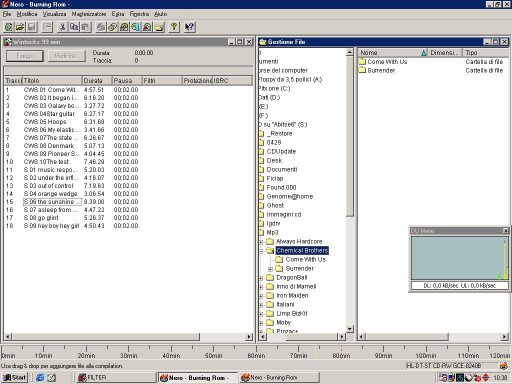Viewport: 512px width, 384px height.
Task: Expand the Surrender subfolder node
Action: (x=270, y=269)
